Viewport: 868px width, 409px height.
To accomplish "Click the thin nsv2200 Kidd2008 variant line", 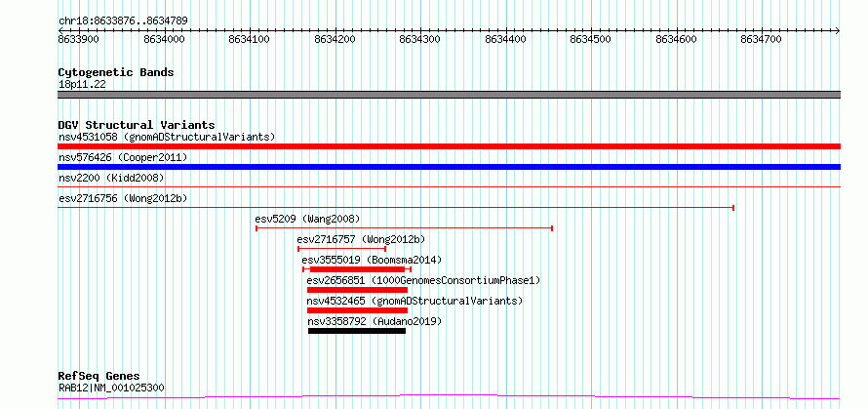I will (449, 187).
